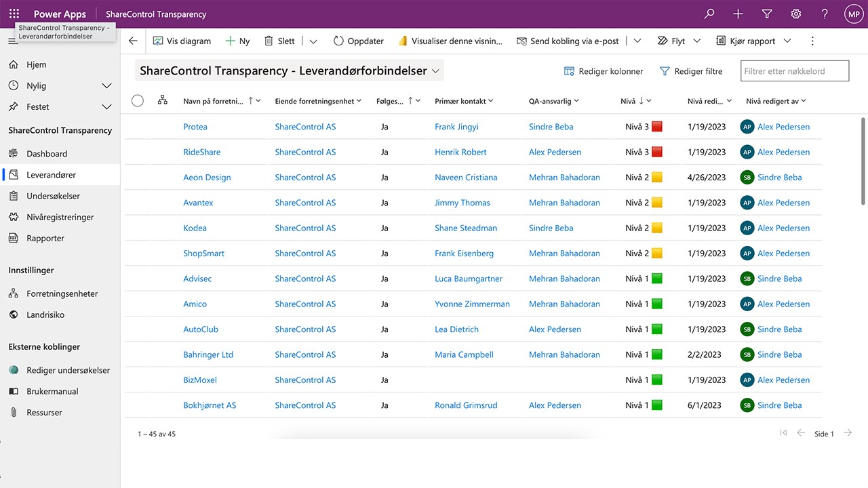Open contact Frank Jingyi link
868x488 pixels.
pyautogui.click(x=456, y=127)
